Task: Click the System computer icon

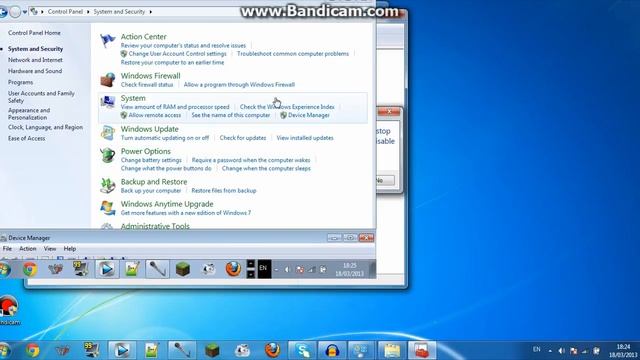Action: pos(107,102)
